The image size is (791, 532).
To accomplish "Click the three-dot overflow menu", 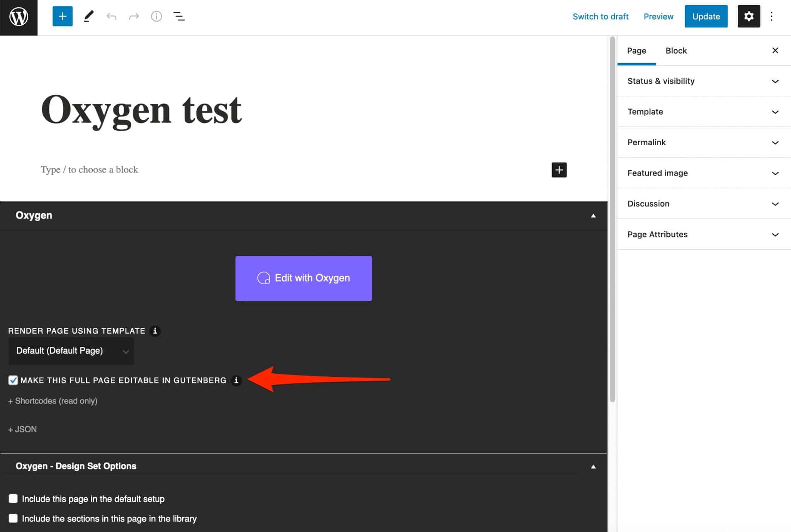I will pyautogui.click(x=771, y=16).
